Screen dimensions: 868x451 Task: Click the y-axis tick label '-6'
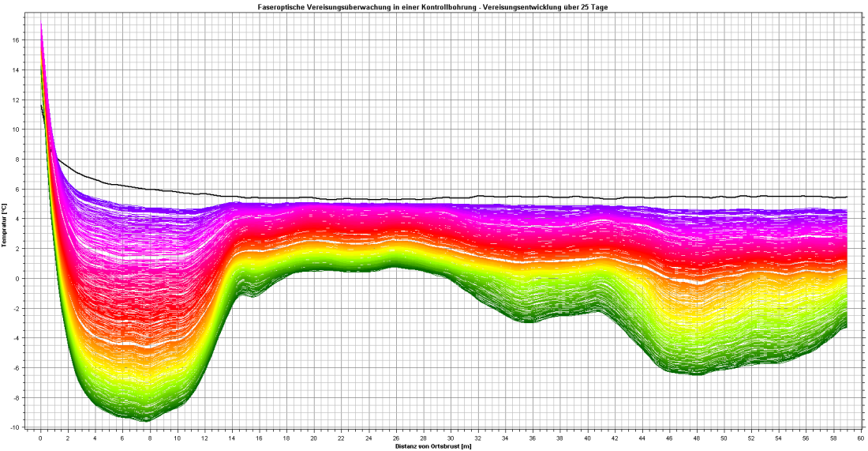17,368
